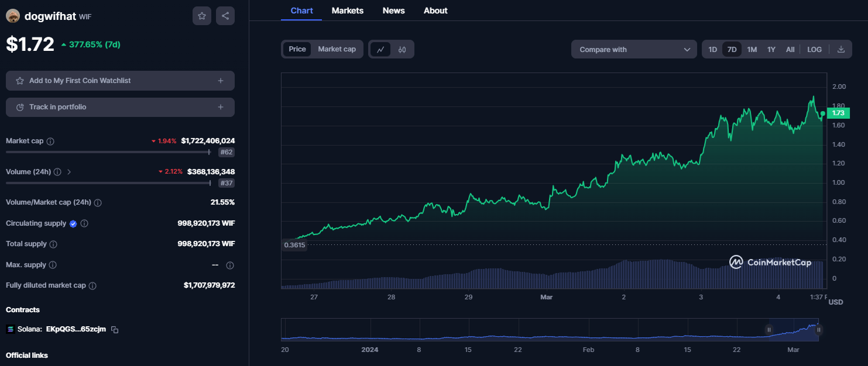Click Add to My First Coin Watchlist
Image resolution: width=868 pixels, height=366 pixels.
tap(120, 81)
